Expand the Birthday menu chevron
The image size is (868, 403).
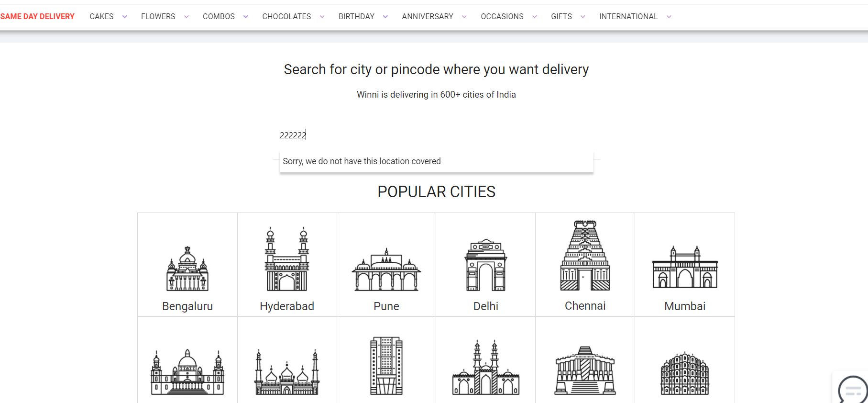385,17
